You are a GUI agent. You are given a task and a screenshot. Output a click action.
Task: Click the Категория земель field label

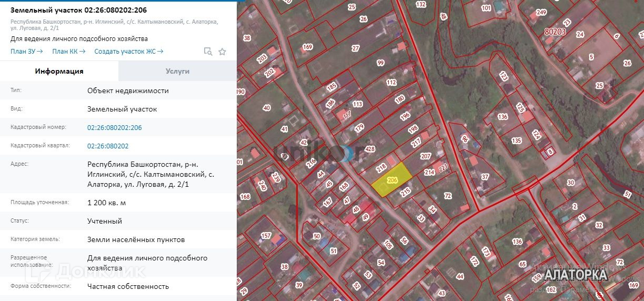point(35,239)
